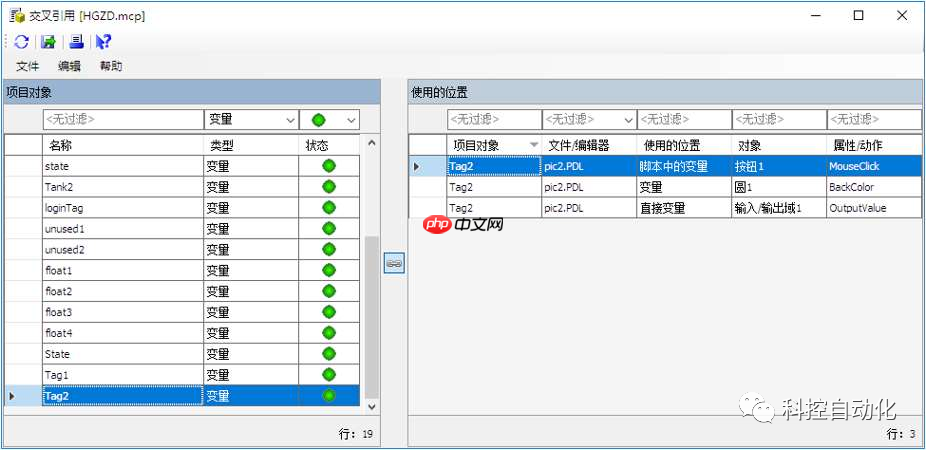
Task: Click the left list's vertical scrollbar thumb
Action: [371, 317]
